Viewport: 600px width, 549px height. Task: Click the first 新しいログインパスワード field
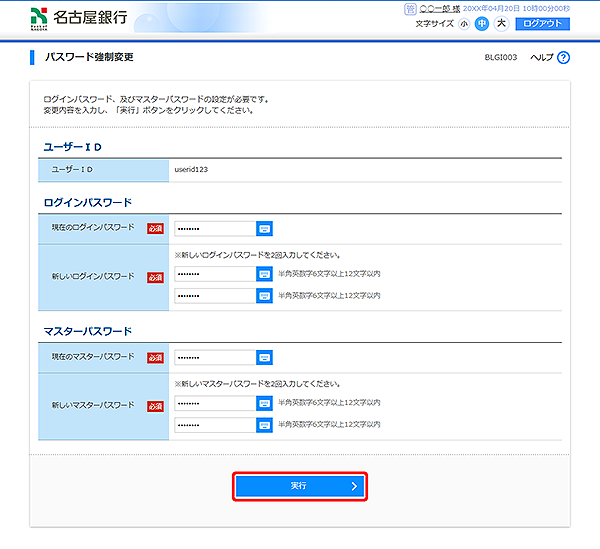(x=213, y=274)
